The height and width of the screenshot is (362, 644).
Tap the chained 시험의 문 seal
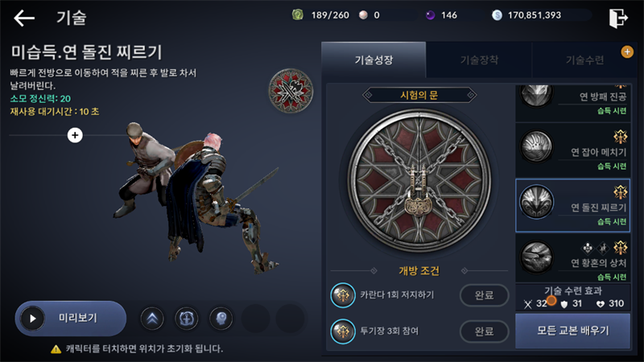tap(419, 180)
